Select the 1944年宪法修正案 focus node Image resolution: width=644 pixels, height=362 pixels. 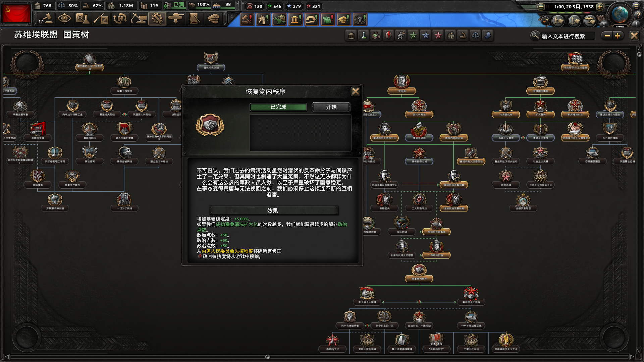pos(471,320)
